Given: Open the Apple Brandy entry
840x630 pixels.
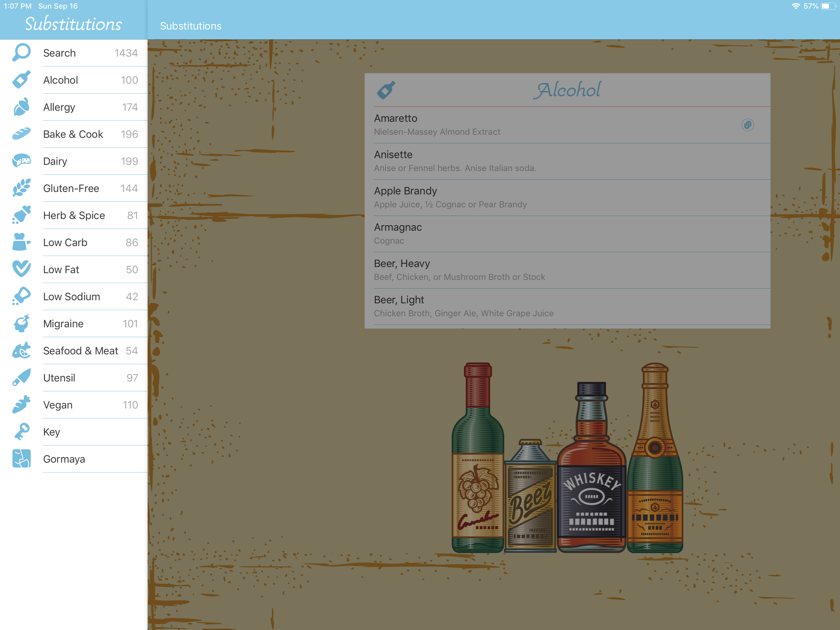Looking at the screenshot, I should [x=567, y=197].
